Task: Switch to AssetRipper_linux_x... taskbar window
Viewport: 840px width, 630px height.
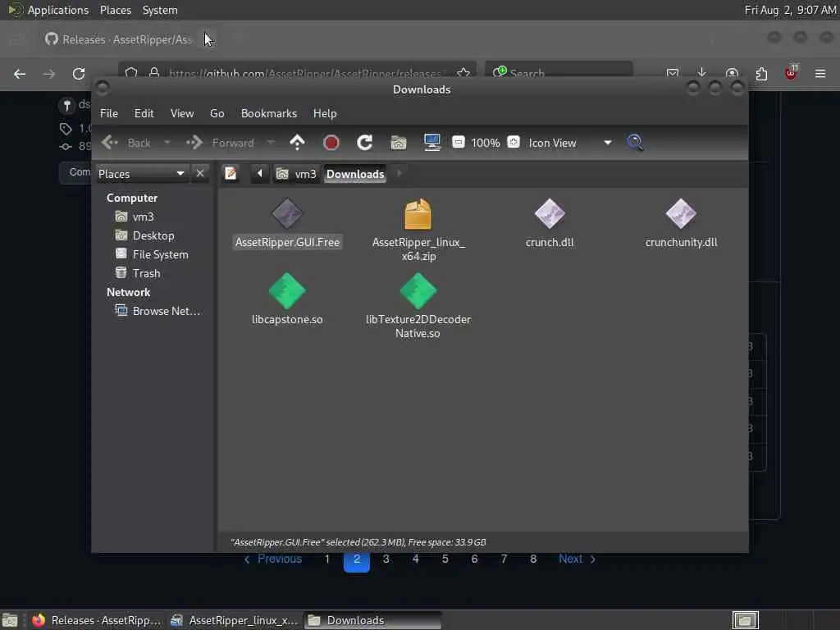Action: click(235, 620)
